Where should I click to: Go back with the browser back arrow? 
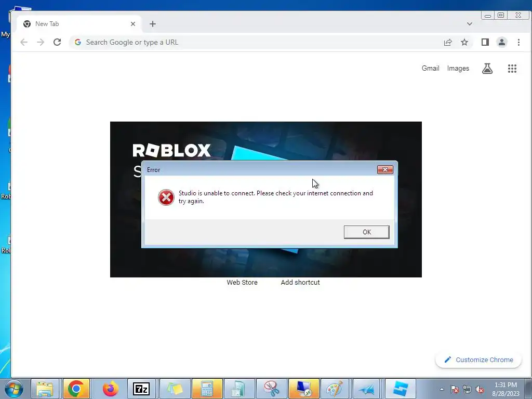click(24, 42)
